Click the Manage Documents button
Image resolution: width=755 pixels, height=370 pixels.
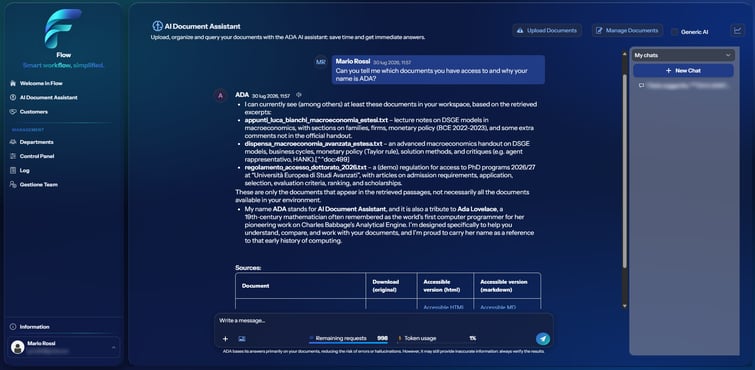coord(627,30)
